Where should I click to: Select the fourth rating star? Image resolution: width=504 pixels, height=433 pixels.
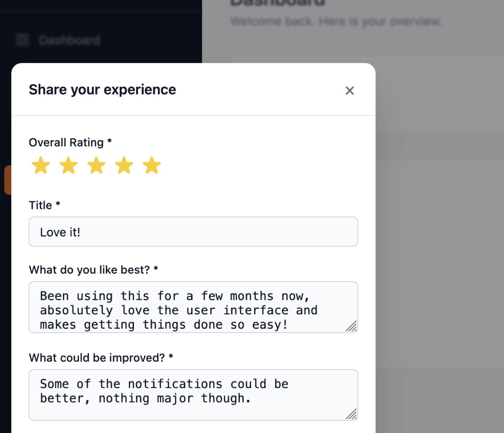click(124, 165)
